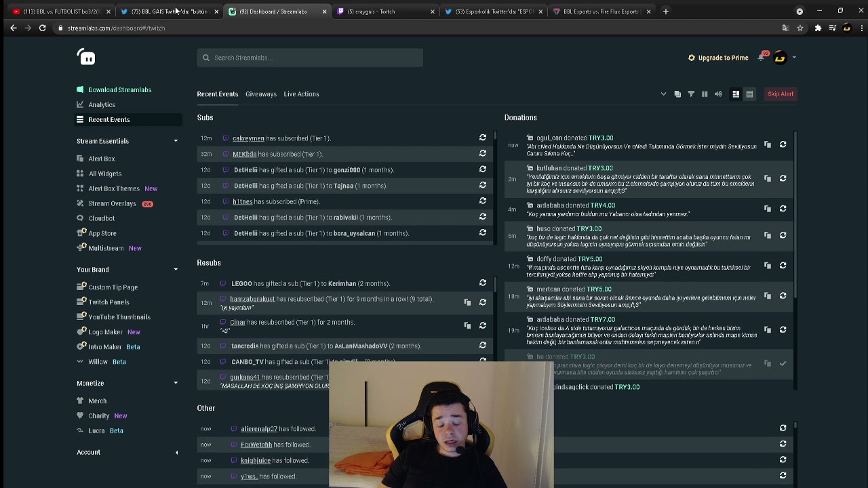Replay cakreymen subscription alert
The width and height of the screenshot is (868, 488).
click(483, 138)
